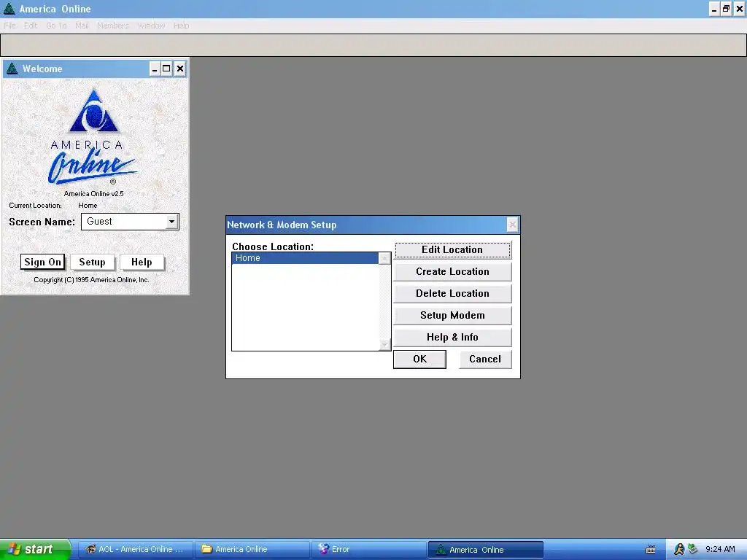Minimize the America Online main window
Screen dimensions: 747x560
(x=713, y=9)
